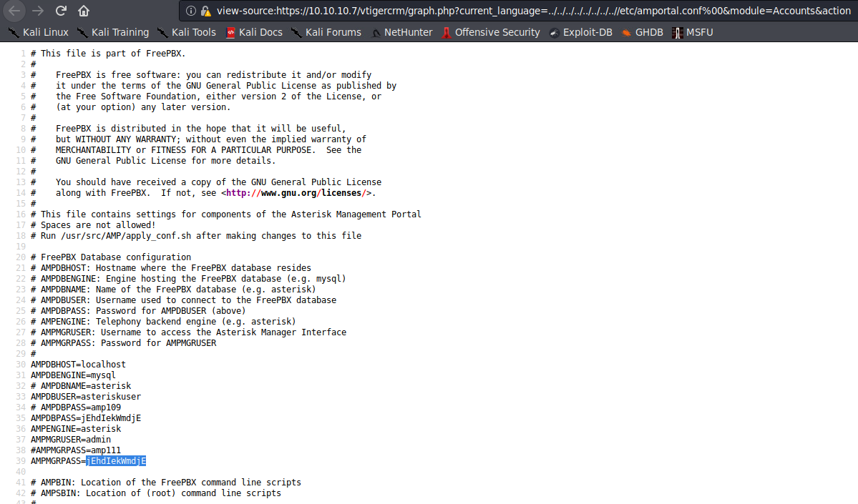The image size is (858, 504).
Task: Click the 'Asterisk Management Portal' settings line
Action: pyautogui.click(x=226, y=215)
